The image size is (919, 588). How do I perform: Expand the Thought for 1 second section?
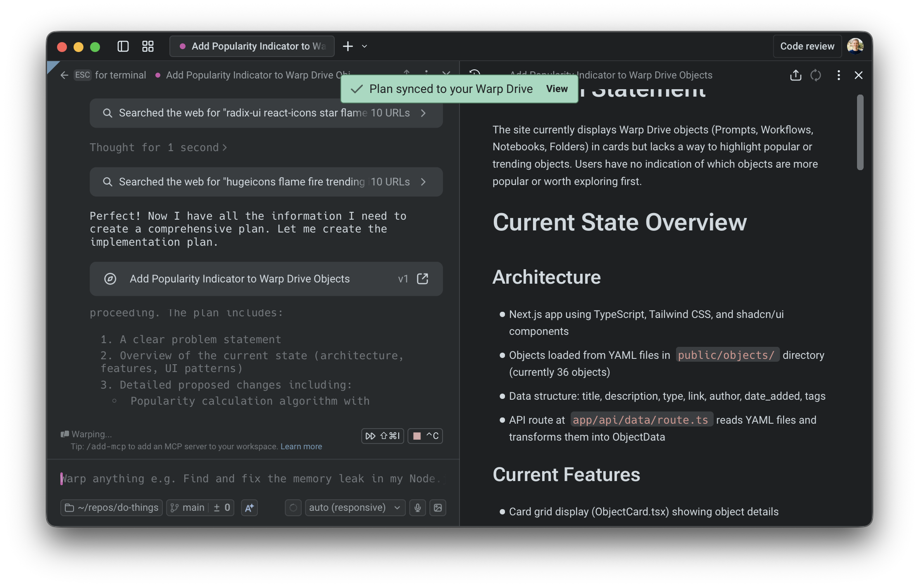point(158,147)
